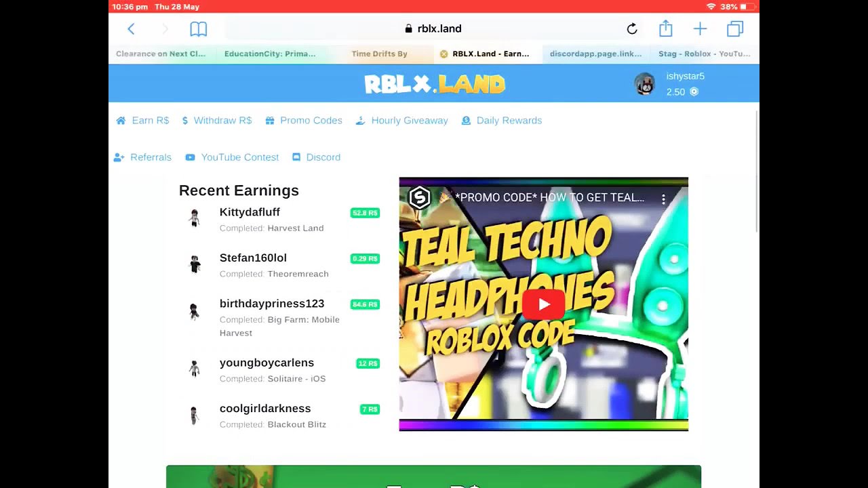Image resolution: width=868 pixels, height=488 pixels.
Task: Click coolgirldarkness's avatar image
Action: (x=195, y=415)
